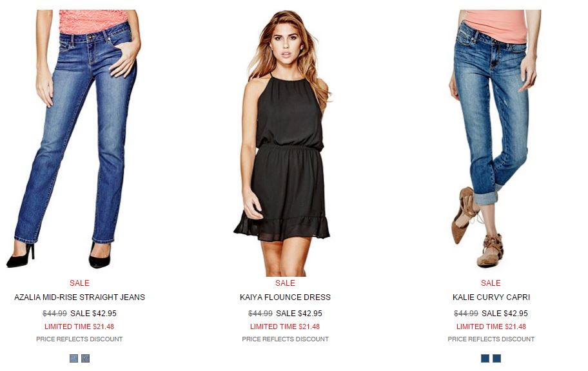The image size is (588, 371).
Task: Choose the first dark blue swatch under Kalie Capri
Action: pyautogui.click(x=485, y=358)
